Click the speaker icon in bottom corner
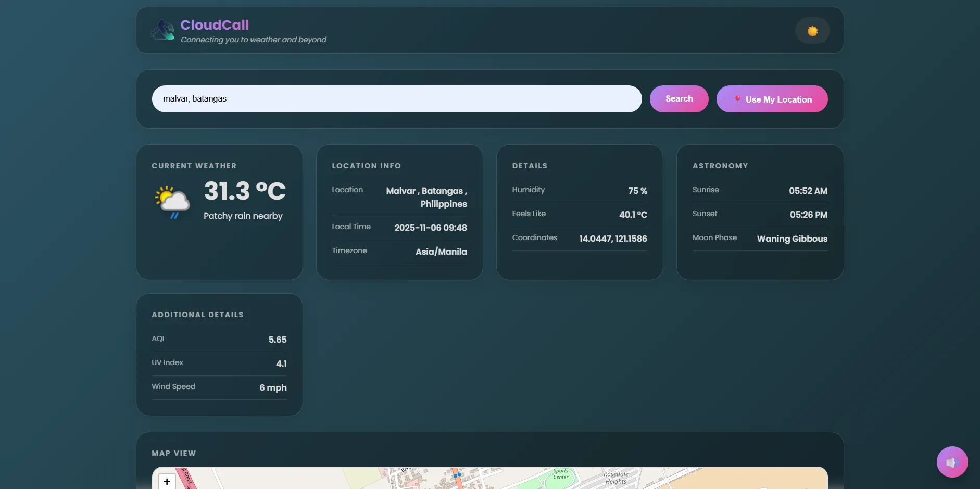Image resolution: width=980 pixels, height=489 pixels. tap(952, 461)
